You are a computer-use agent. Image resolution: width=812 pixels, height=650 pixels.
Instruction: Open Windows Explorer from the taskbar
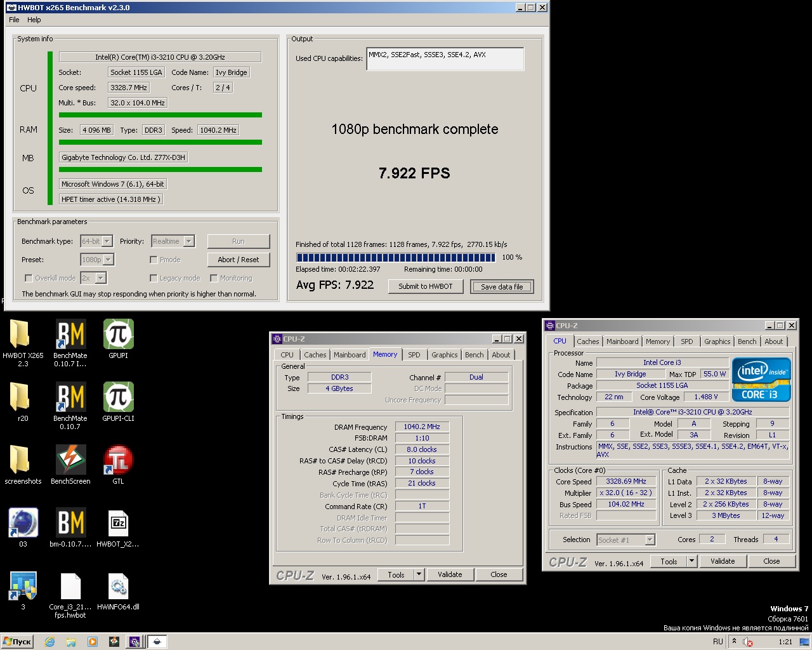(71, 642)
